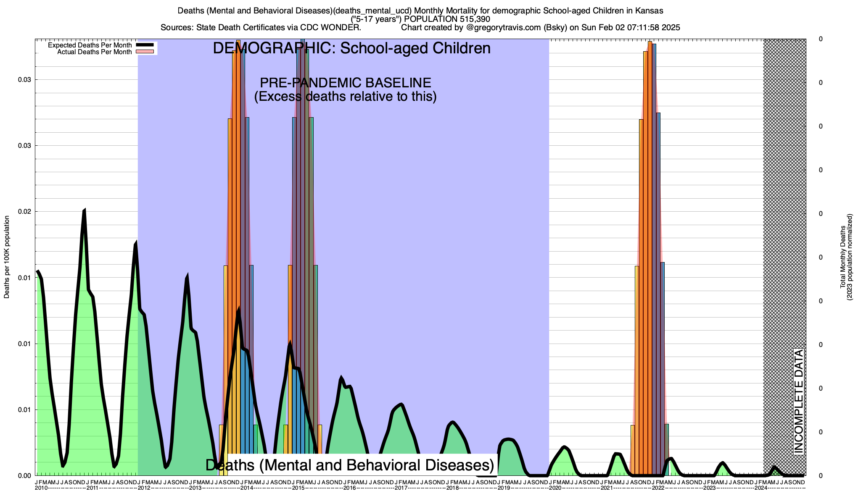Select the 2022 year label on x-axis
Viewport: 861px width, 504px height.
[658, 488]
